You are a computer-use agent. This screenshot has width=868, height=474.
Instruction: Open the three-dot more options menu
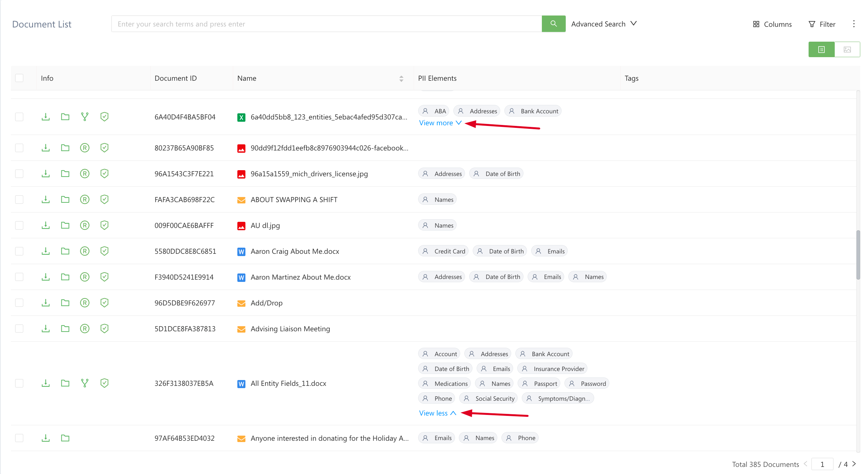(853, 24)
